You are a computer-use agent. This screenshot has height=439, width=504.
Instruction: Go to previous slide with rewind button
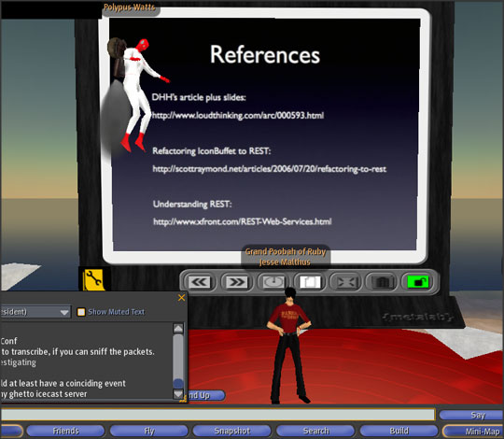[x=200, y=282]
